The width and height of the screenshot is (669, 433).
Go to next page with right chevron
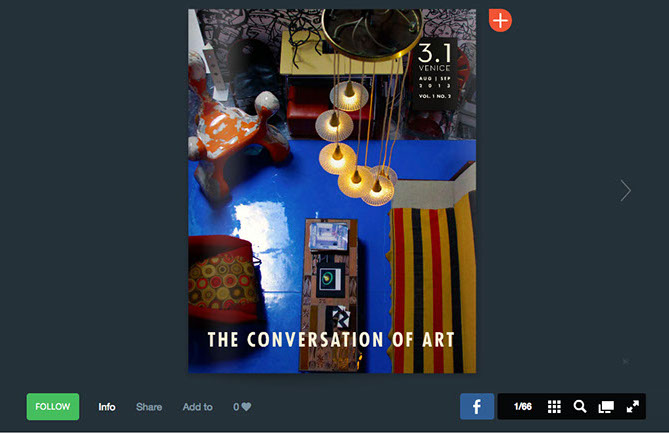pyautogui.click(x=625, y=190)
